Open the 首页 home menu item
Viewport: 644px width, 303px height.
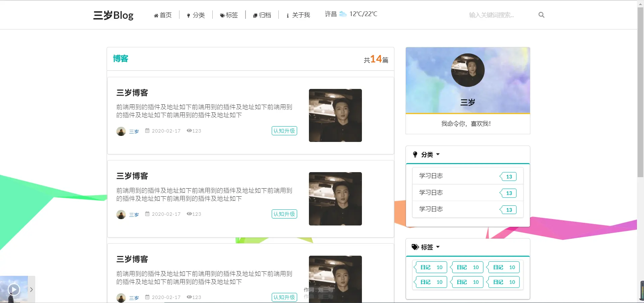tap(163, 15)
